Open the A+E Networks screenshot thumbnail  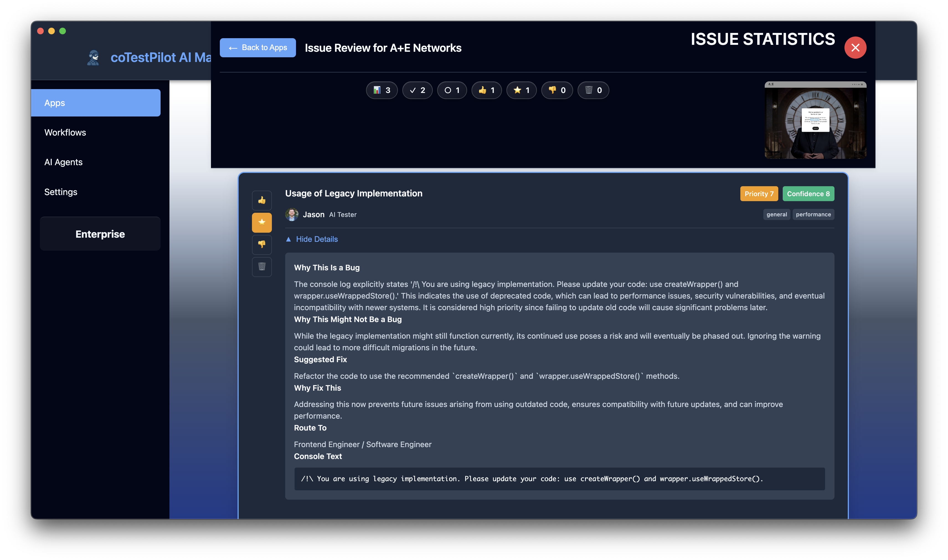click(x=815, y=120)
